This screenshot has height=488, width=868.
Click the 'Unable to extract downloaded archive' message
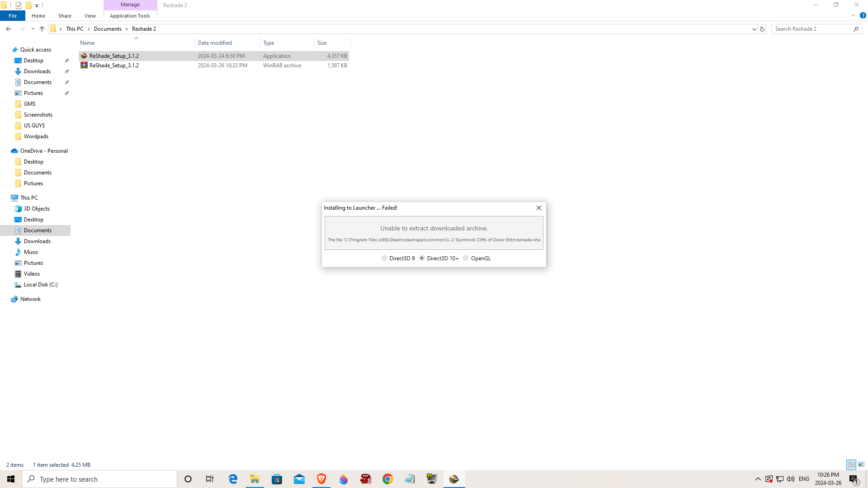coord(434,228)
